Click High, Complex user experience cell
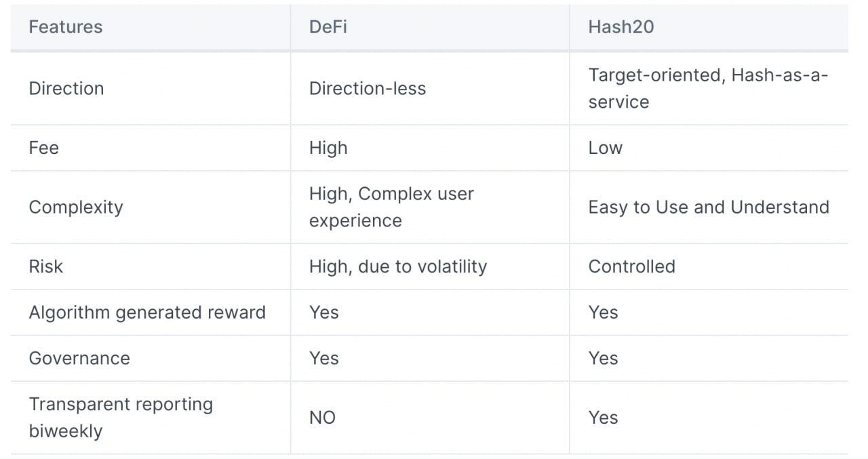The image size is (868, 459). click(391, 207)
